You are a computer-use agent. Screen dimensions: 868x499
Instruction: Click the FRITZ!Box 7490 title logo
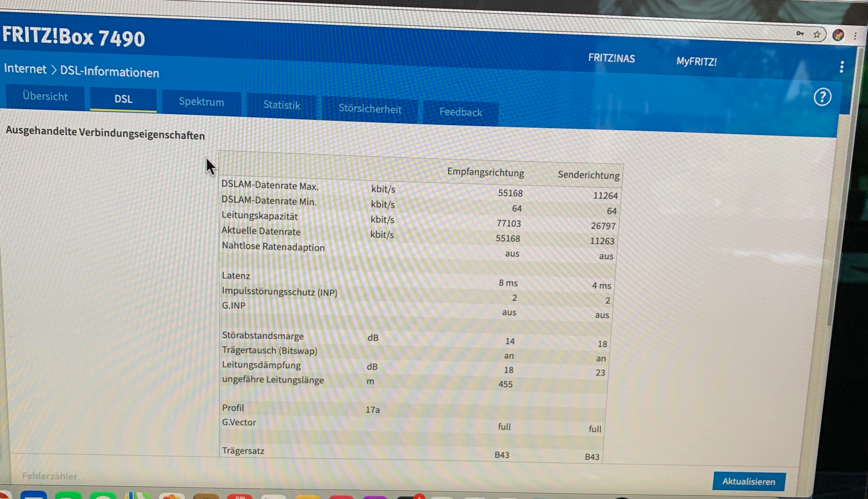[x=74, y=37]
